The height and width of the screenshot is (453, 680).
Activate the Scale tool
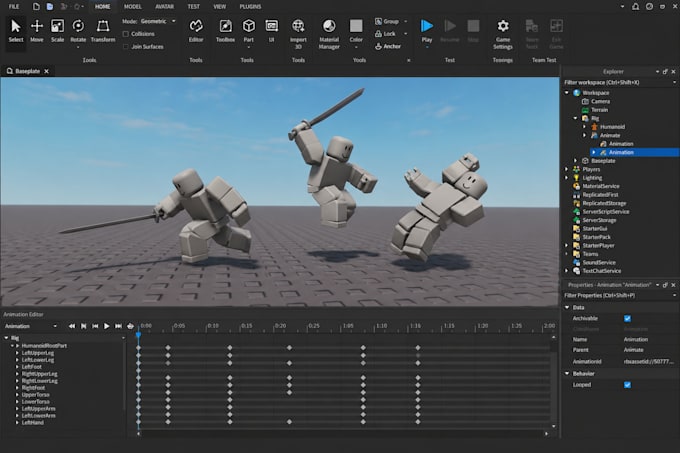(57, 31)
